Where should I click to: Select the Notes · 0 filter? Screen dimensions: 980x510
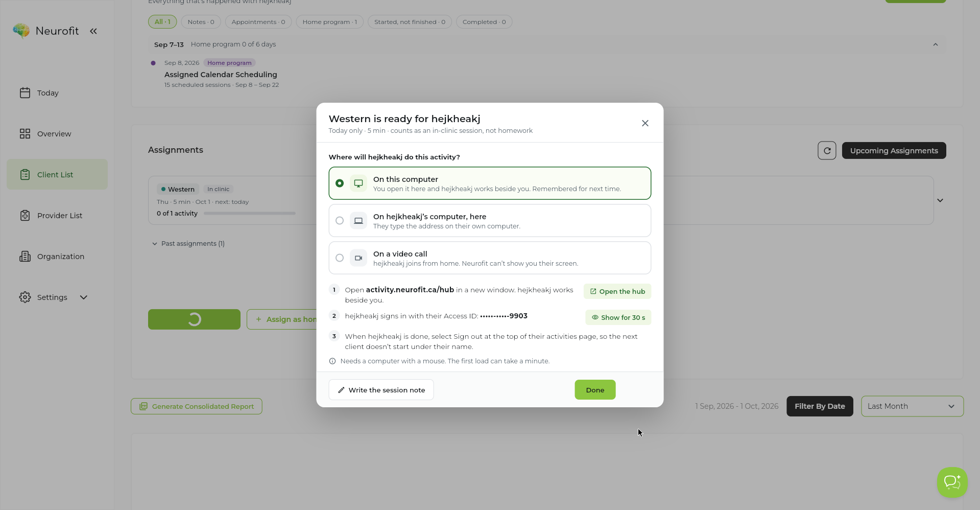point(201,21)
